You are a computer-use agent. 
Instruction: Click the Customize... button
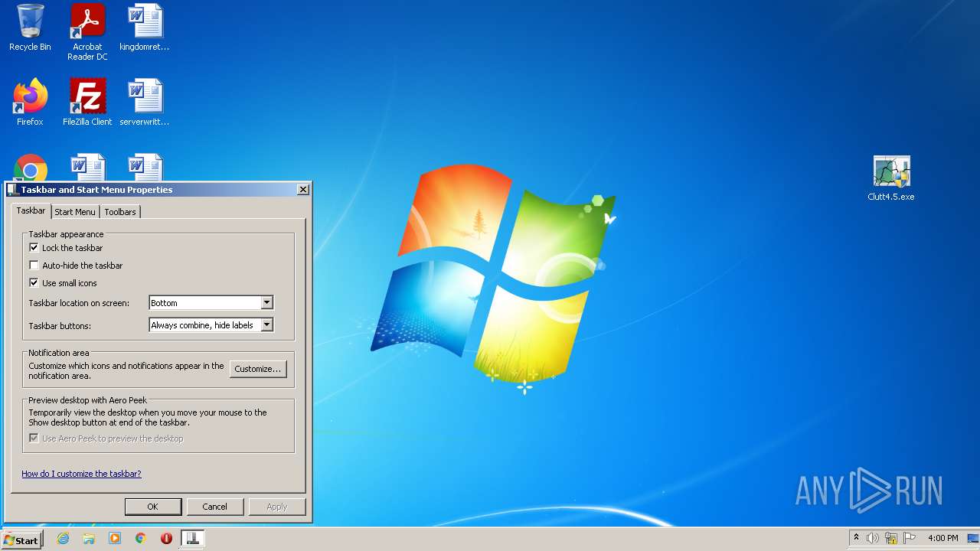click(258, 369)
